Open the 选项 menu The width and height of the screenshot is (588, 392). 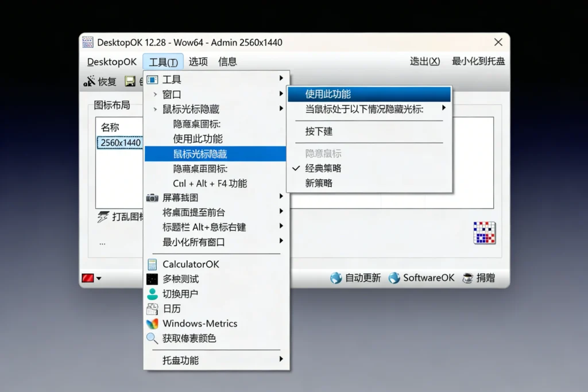(x=198, y=61)
